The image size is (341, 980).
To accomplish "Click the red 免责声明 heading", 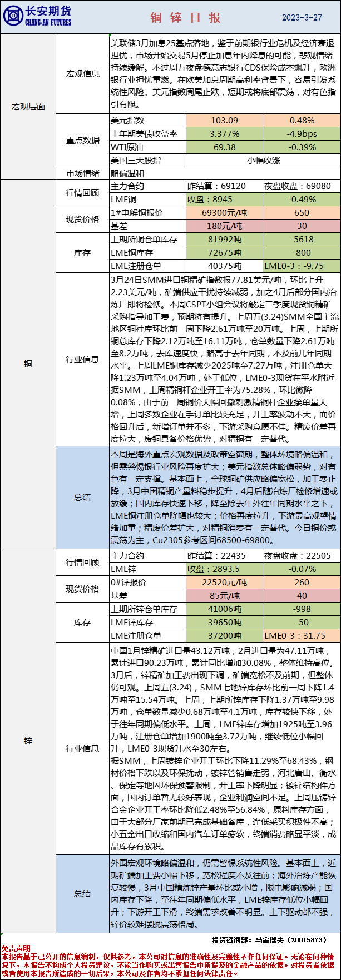I will (x=16, y=948).
